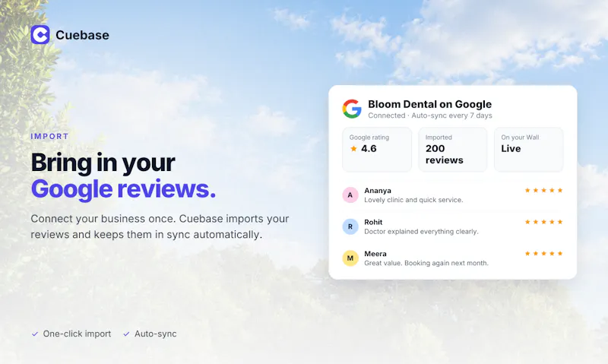Image resolution: width=608 pixels, height=364 pixels.
Task: Click the Connected Auto-sync every 7 days status
Action: tap(430, 116)
